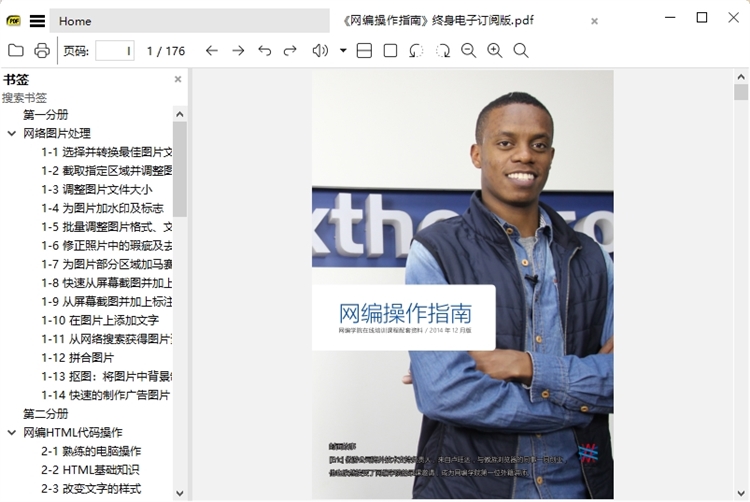Click the undo navigation arrow
The image size is (750, 502).
tap(264, 51)
